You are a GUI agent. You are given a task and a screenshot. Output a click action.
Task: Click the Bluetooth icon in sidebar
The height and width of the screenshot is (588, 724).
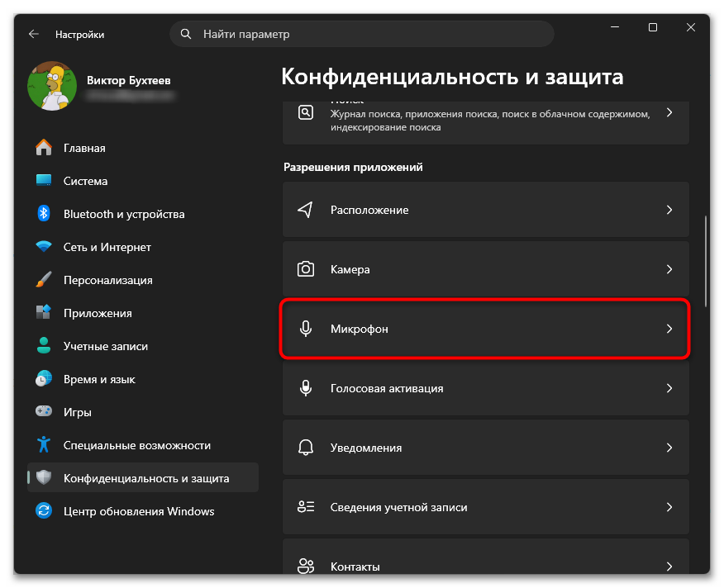click(x=44, y=213)
